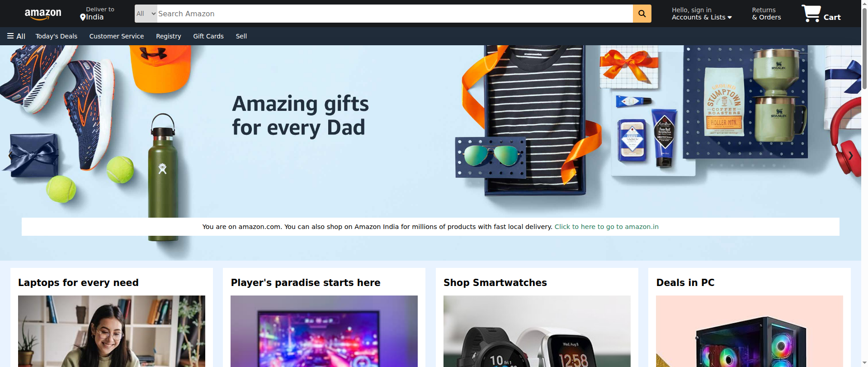Viewport: 868px width, 367px height.
Task: Open Customer Service menu item
Action: [117, 36]
